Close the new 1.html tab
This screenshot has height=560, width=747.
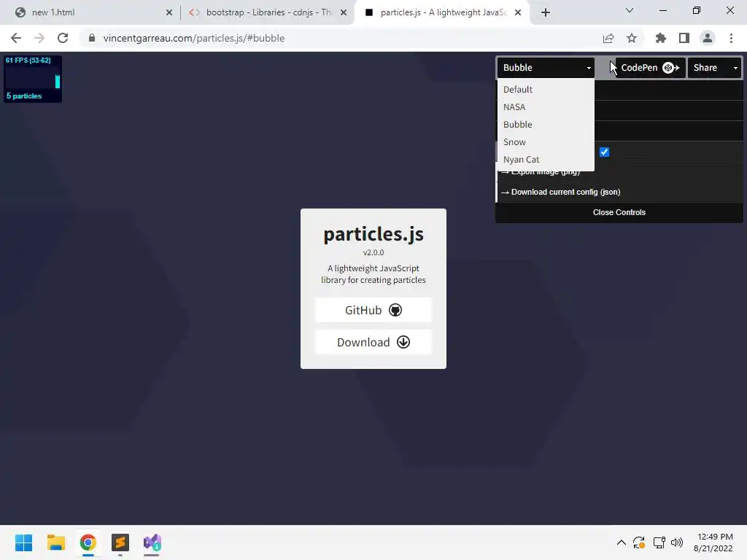pyautogui.click(x=169, y=13)
